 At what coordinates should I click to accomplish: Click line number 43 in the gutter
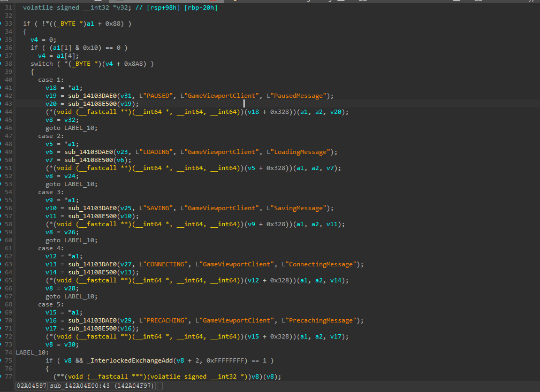pos(8,104)
